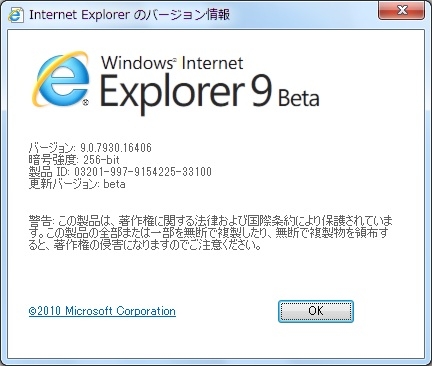Click the copyright warning paragraph
The image size is (432, 366).
[210, 233]
